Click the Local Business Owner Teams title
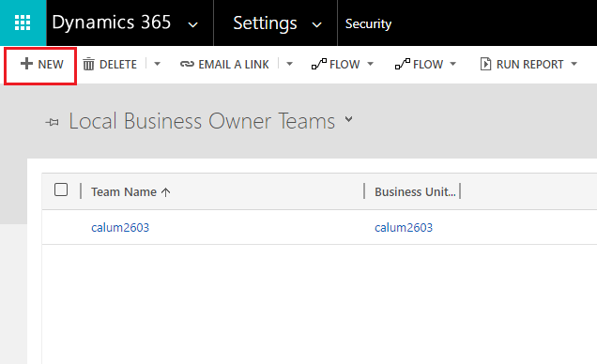 click(202, 121)
